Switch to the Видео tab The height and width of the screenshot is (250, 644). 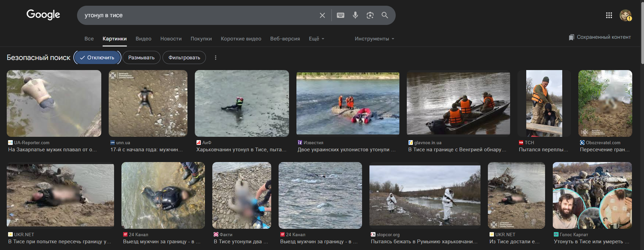click(143, 39)
